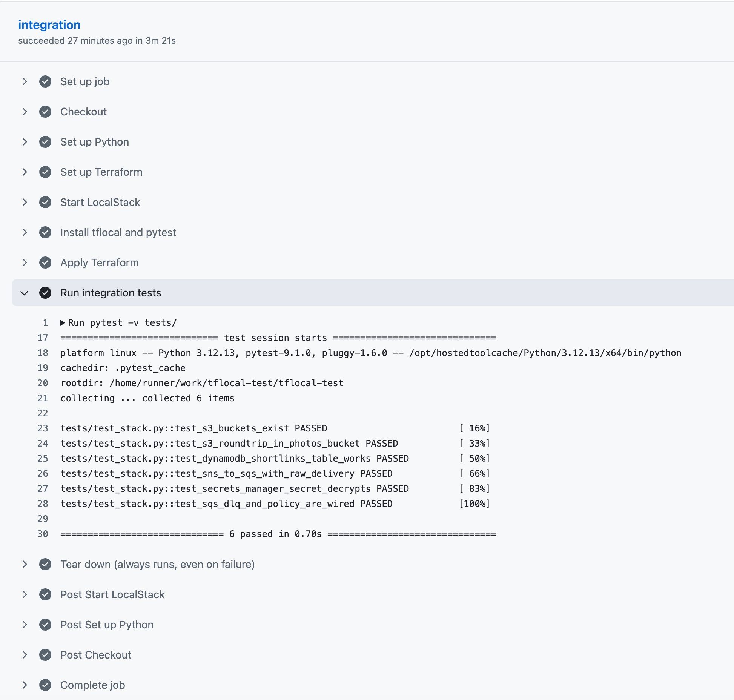The image size is (734, 700).
Task: Expand the Post Checkout step chevron
Action: point(25,655)
